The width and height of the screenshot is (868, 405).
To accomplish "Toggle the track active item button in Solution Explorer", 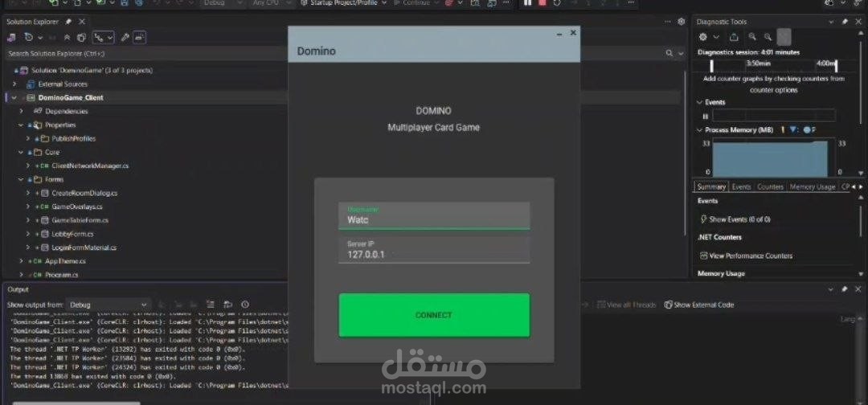I will (103, 38).
